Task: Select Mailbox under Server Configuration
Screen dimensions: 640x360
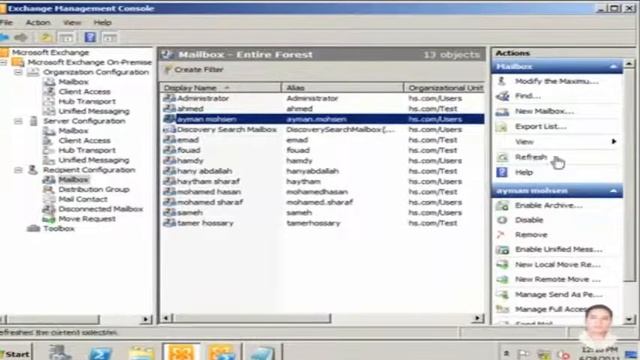Action: (x=73, y=131)
